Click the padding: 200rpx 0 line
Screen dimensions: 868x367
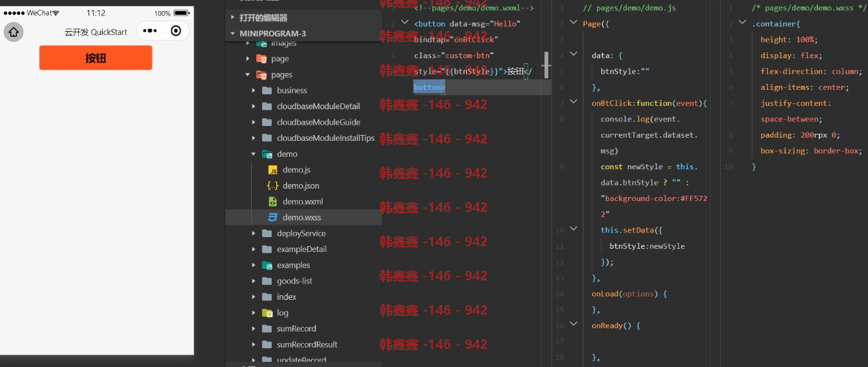800,135
